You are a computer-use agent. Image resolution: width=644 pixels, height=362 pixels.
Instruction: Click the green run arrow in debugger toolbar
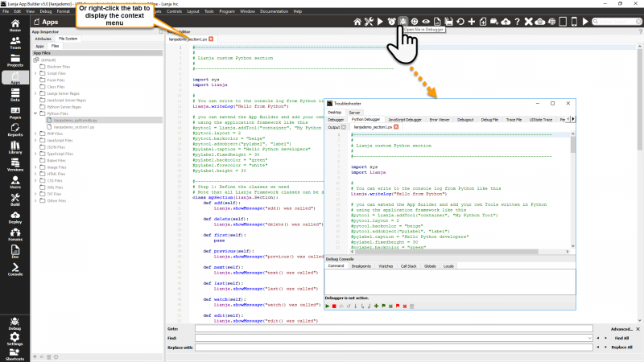coord(328,306)
